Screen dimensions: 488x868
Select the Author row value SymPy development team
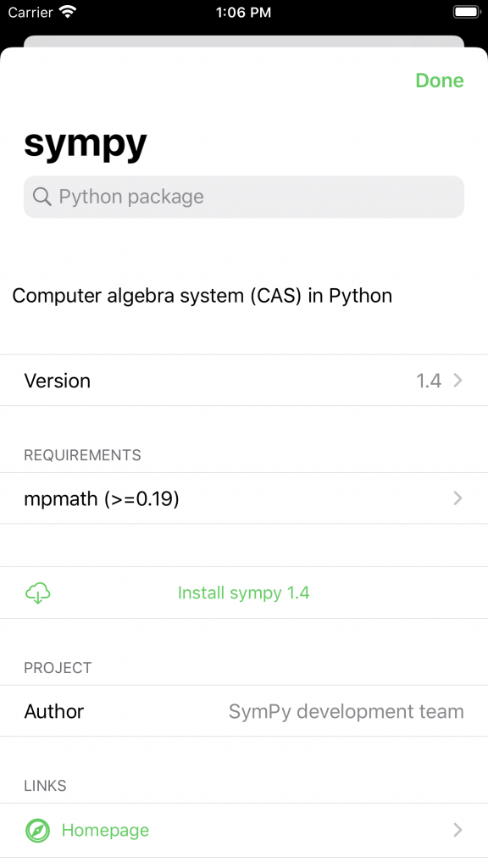pos(346,711)
